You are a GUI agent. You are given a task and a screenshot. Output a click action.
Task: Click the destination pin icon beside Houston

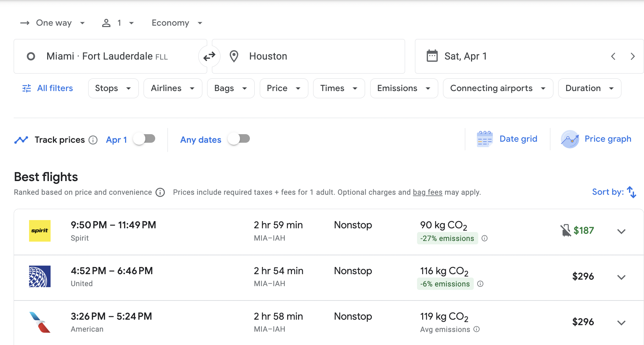point(234,56)
